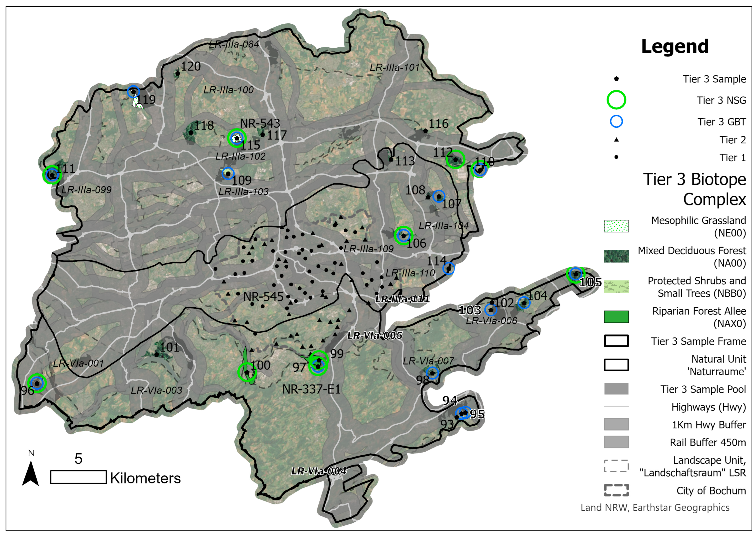Click sample point 111 on the map
Screen dimensions: 756x536
tap(52, 175)
